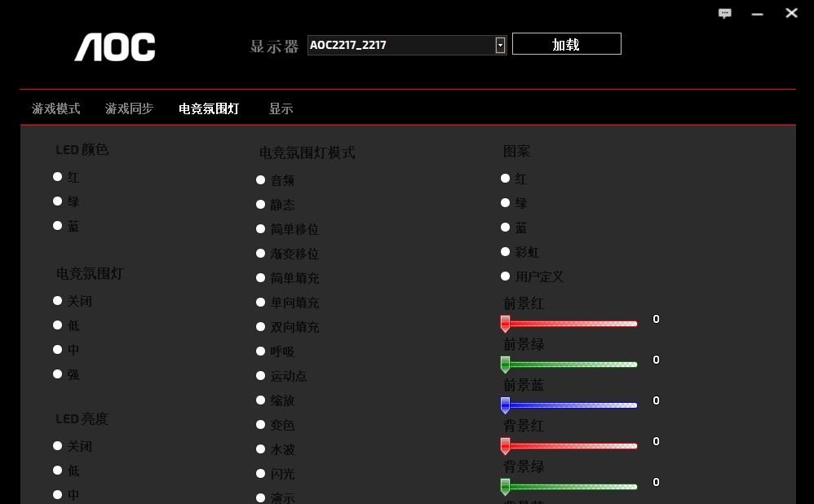This screenshot has width=814, height=504.
Task: Open the 显示器 monitor dropdown arrow
Action: click(499, 45)
